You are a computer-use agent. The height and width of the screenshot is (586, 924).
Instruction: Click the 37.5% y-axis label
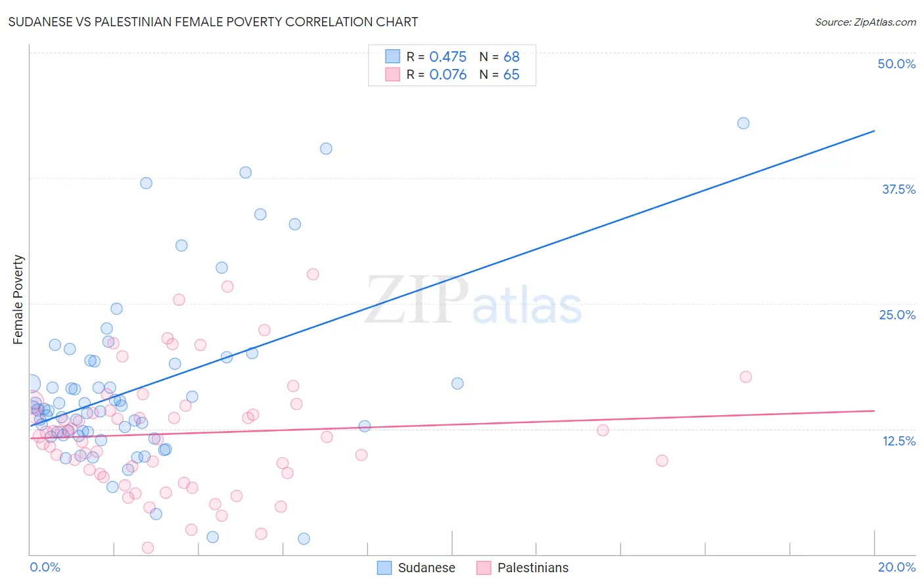click(898, 189)
